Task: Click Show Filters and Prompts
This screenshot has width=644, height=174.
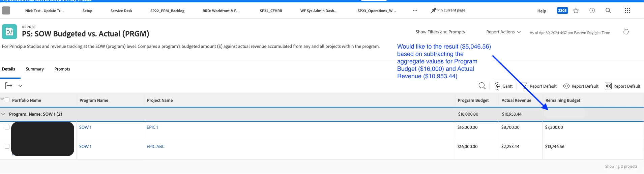Action: coord(440,32)
